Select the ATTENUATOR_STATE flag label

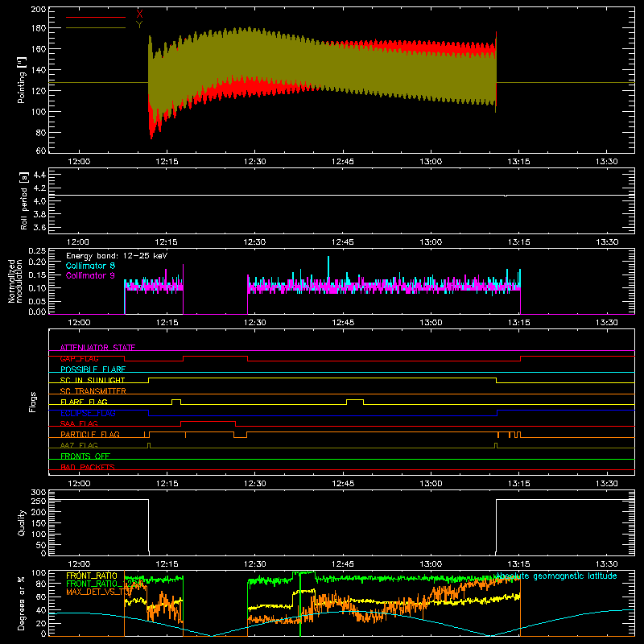(97, 348)
